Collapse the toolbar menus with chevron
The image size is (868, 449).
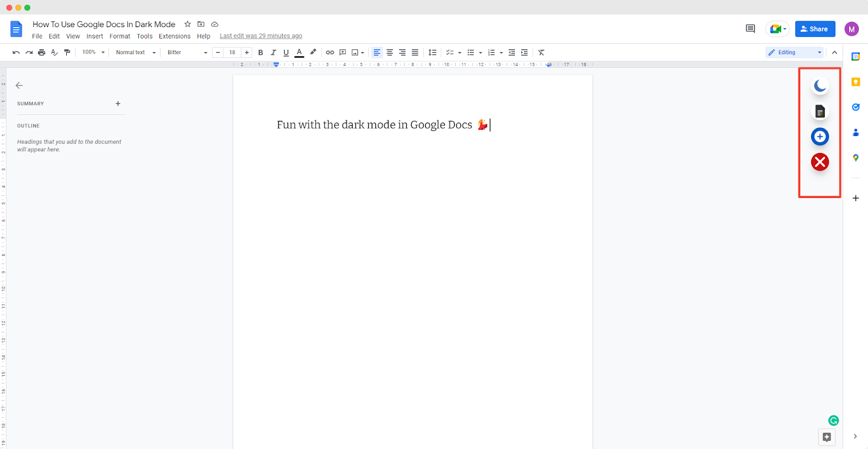coord(834,53)
